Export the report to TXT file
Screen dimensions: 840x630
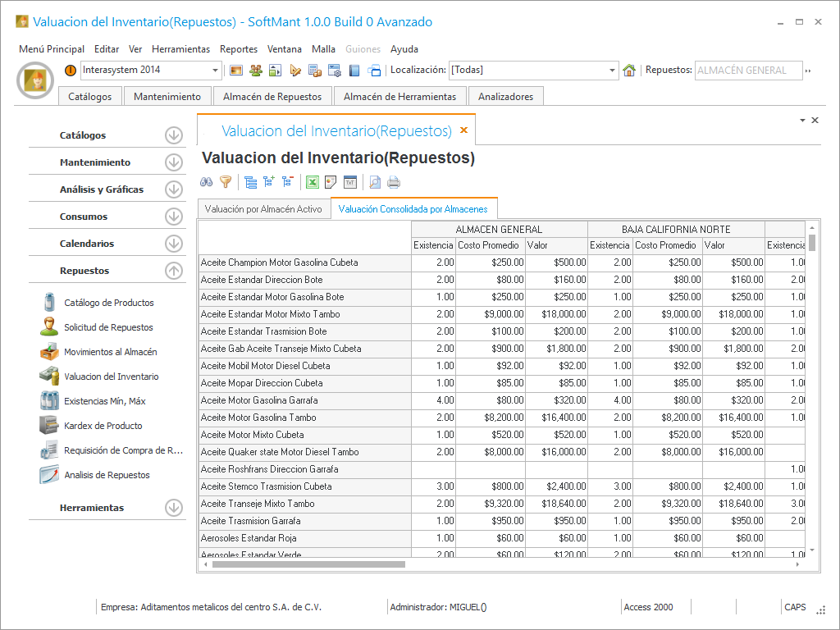click(x=350, y=182)
